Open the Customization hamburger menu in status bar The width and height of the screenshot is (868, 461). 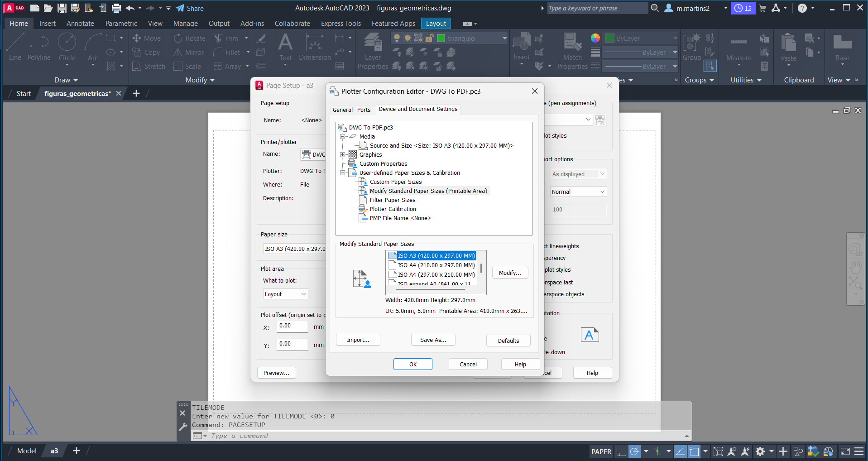[x=859, y=451]
